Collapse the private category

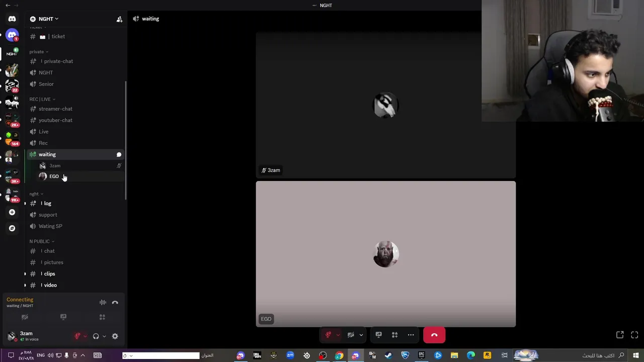pyautogui.click(x=39, y=52)
